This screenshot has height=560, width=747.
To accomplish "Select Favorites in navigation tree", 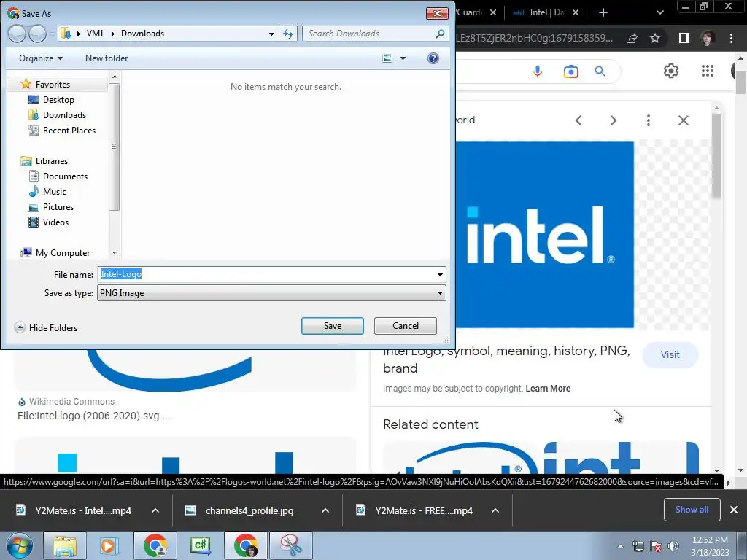I will [x=53, y=85].
